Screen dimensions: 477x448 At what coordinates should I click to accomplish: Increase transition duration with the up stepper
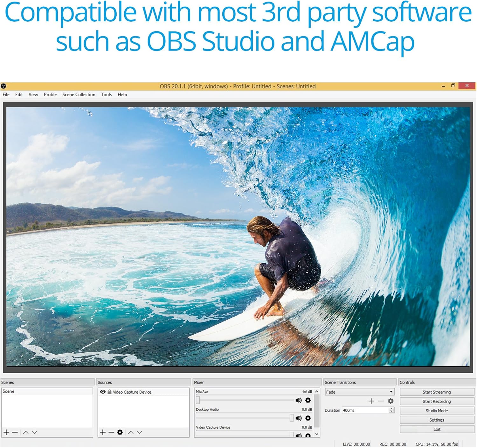click(x=391, y=409)
